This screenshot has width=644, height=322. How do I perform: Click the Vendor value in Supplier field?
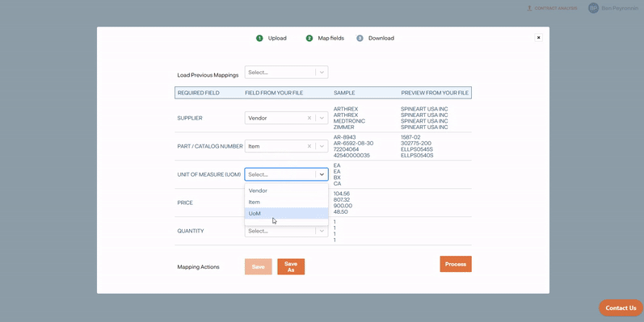(x=258, y=118)
